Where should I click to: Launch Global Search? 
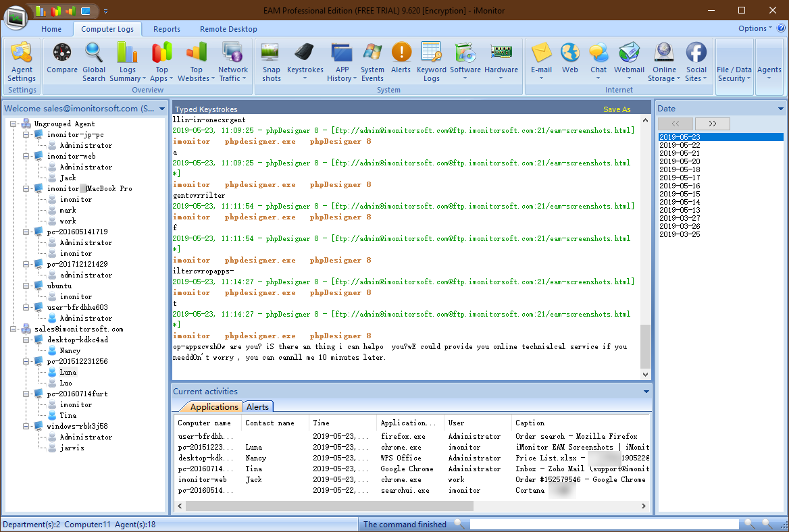94,63
